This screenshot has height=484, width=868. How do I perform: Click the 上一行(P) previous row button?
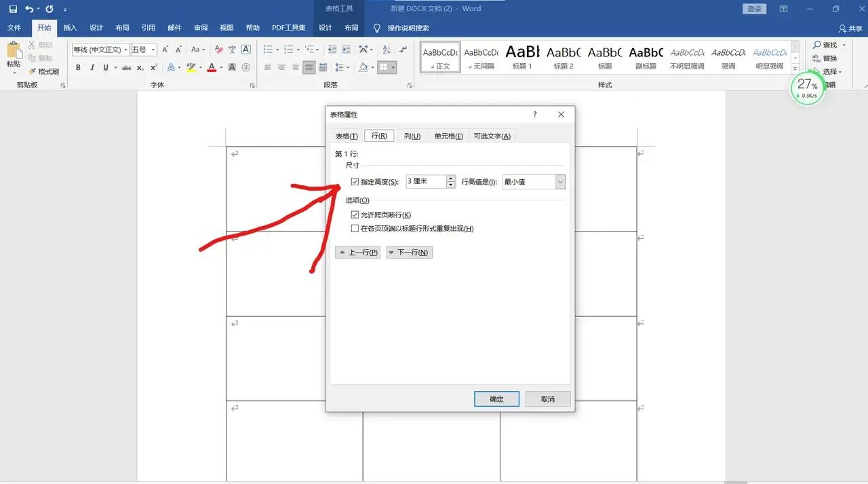point(358,253)
